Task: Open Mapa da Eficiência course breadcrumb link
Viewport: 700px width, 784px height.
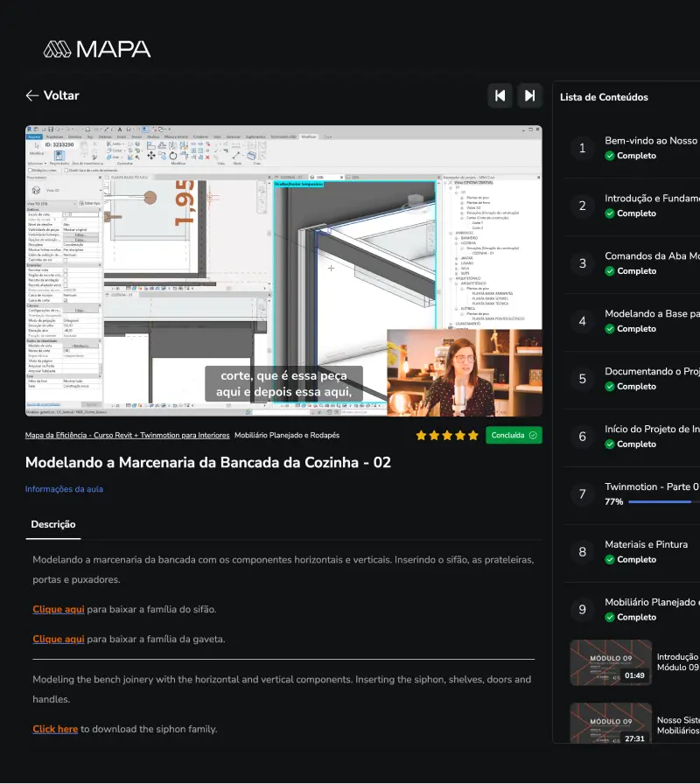Action: click(127, 435)
